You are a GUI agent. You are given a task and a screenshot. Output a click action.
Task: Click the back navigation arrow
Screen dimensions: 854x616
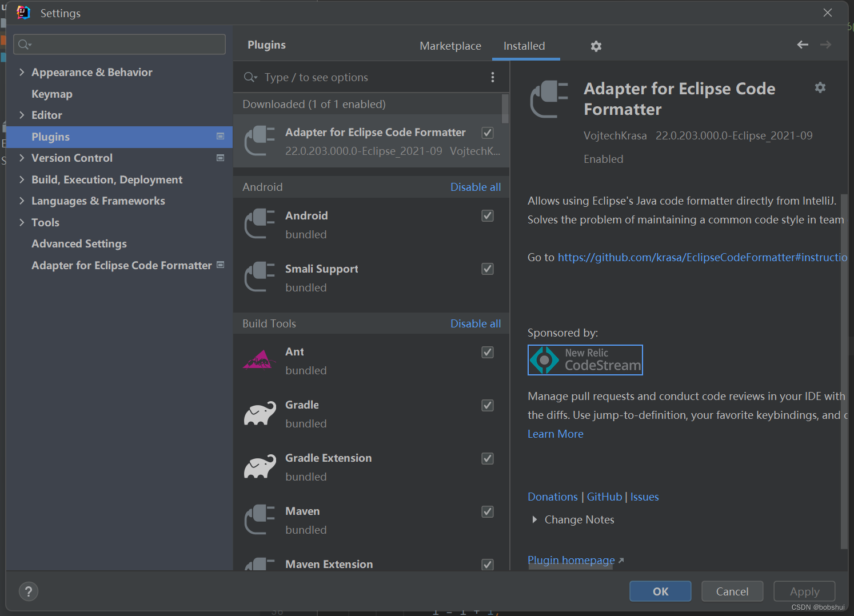pos(803,45)
